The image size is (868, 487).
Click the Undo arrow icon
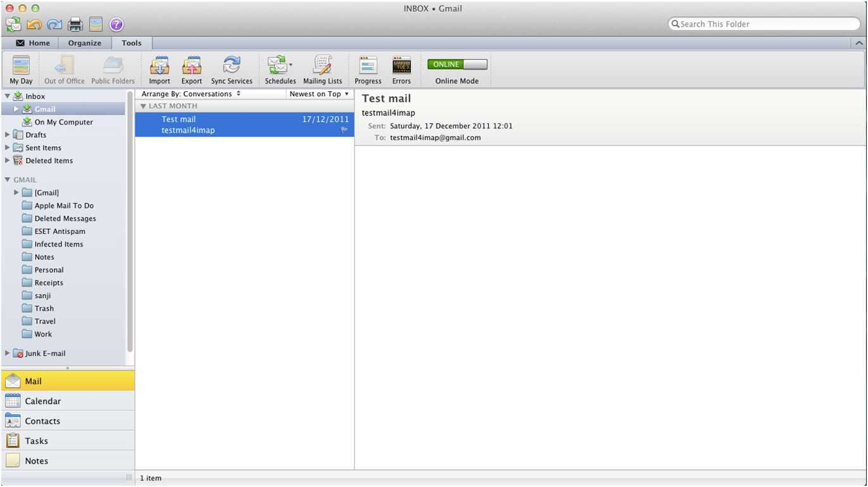pyautogui.click(x=34, y=25)
